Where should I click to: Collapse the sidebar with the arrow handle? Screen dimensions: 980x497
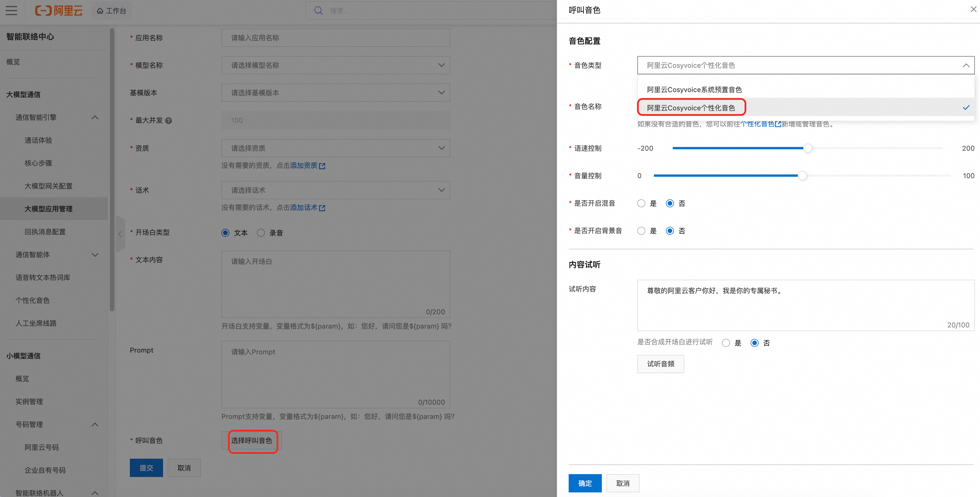[x=120, y=234]
